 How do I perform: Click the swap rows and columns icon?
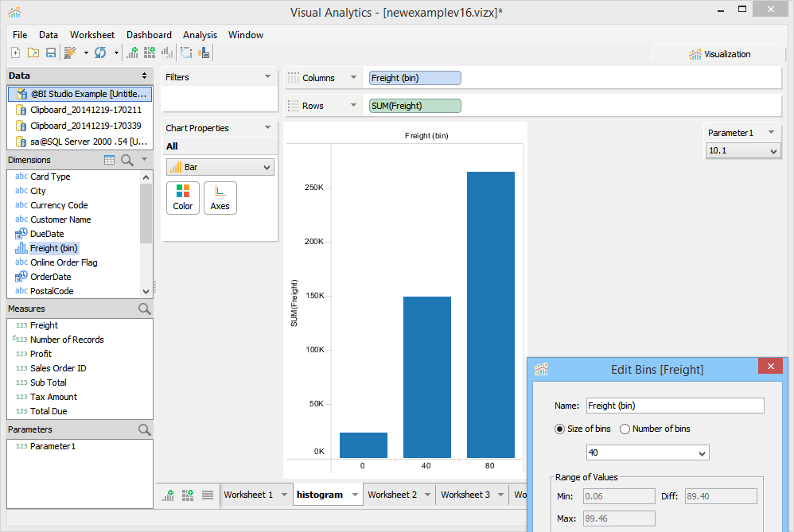(x=186, y=52)
